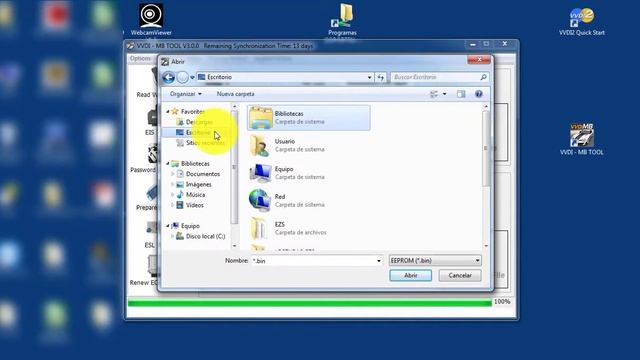Change the view with the view icon

click(434, 94)
